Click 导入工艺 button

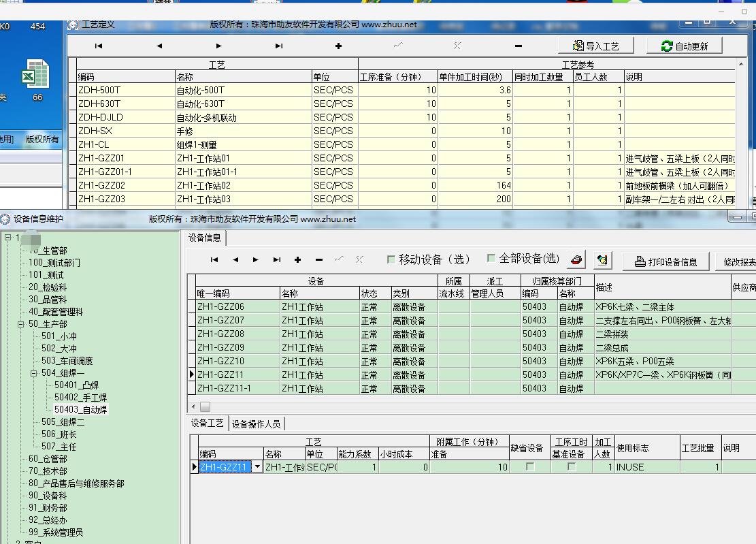pyautogui.click(x=596, y=46)
